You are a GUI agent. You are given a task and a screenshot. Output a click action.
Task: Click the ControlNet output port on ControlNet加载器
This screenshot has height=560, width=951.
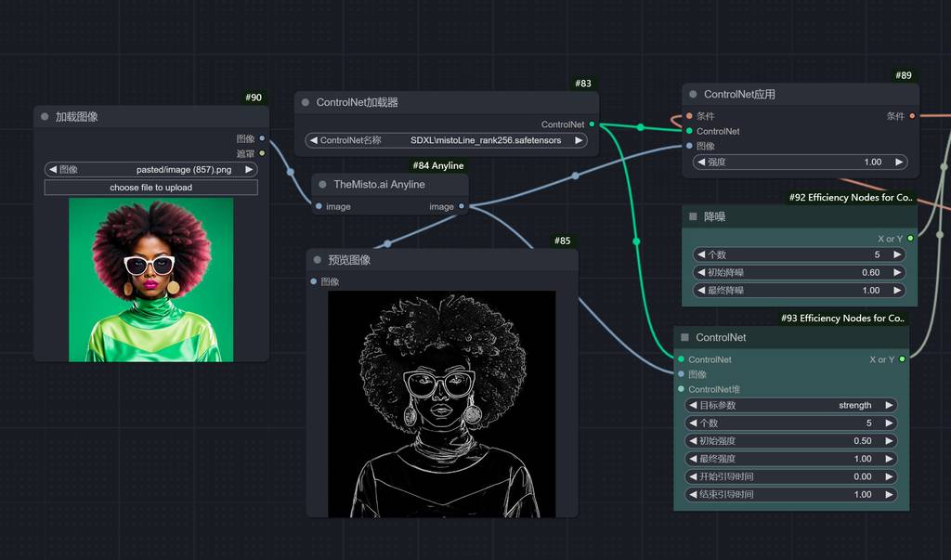592,124
